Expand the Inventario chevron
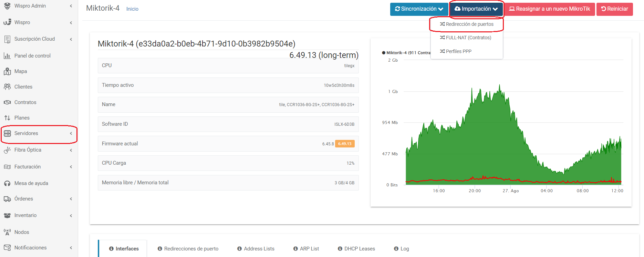 coord(71,216)
